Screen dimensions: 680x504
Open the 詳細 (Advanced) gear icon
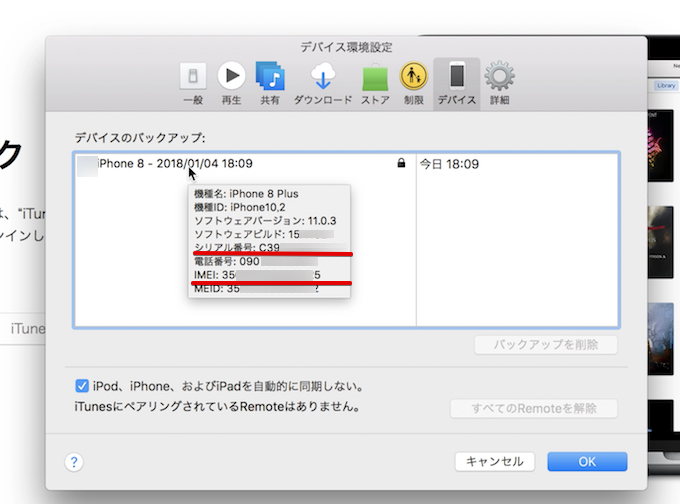click(x=499, y=82)
